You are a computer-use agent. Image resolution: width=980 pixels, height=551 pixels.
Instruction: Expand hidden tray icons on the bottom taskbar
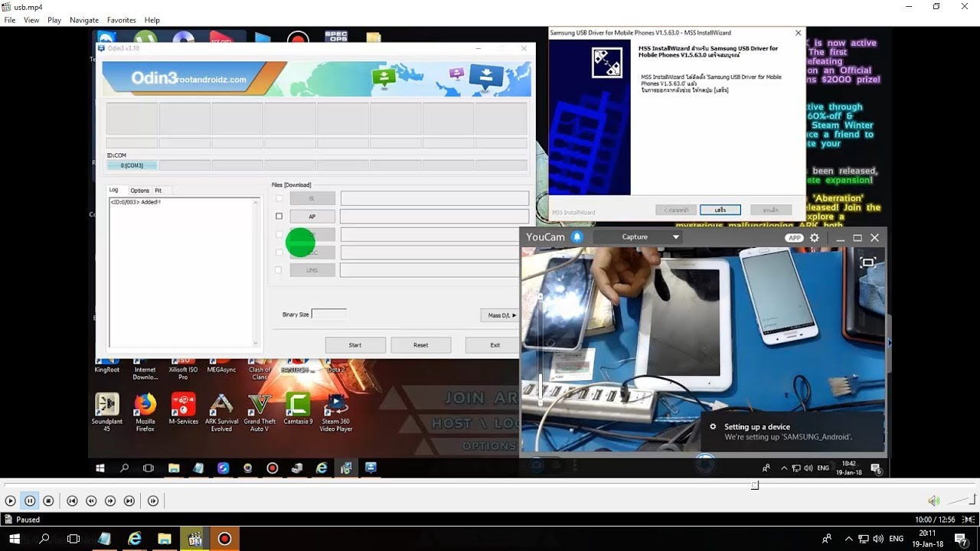[848, 539]
